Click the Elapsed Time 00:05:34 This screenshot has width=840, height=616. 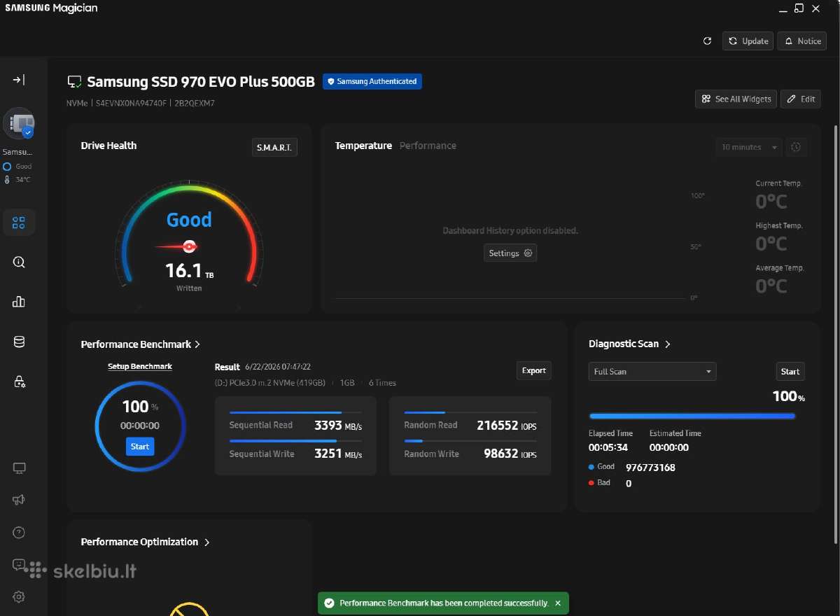pos(608,447)
